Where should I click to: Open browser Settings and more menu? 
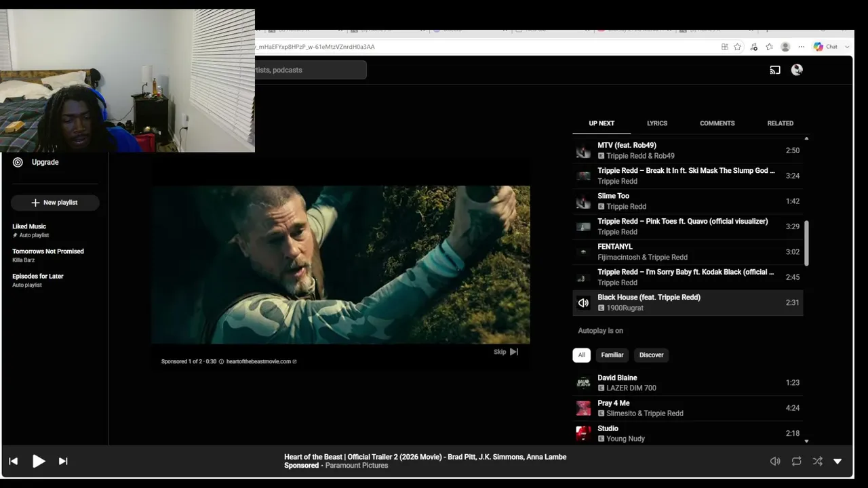coord(802,47)
